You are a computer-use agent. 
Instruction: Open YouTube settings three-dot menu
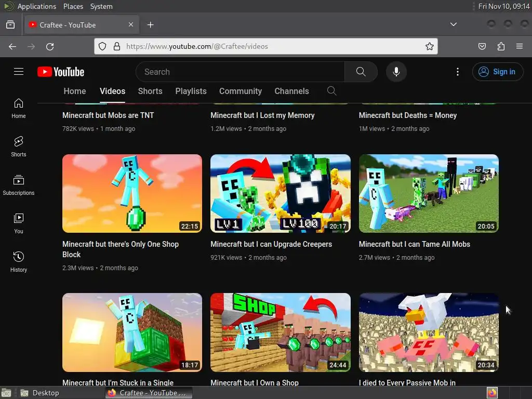click(x=457, y=72)
